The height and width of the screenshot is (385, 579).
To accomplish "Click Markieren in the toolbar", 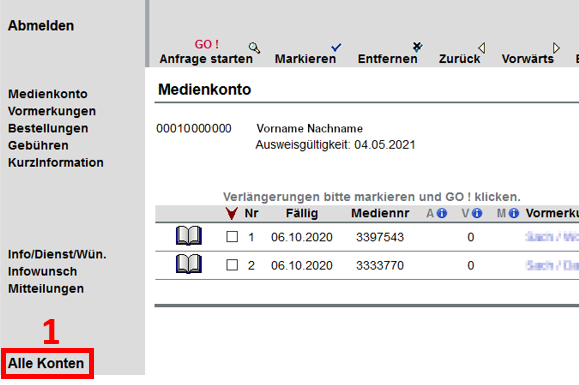I will tap(305, 59).
